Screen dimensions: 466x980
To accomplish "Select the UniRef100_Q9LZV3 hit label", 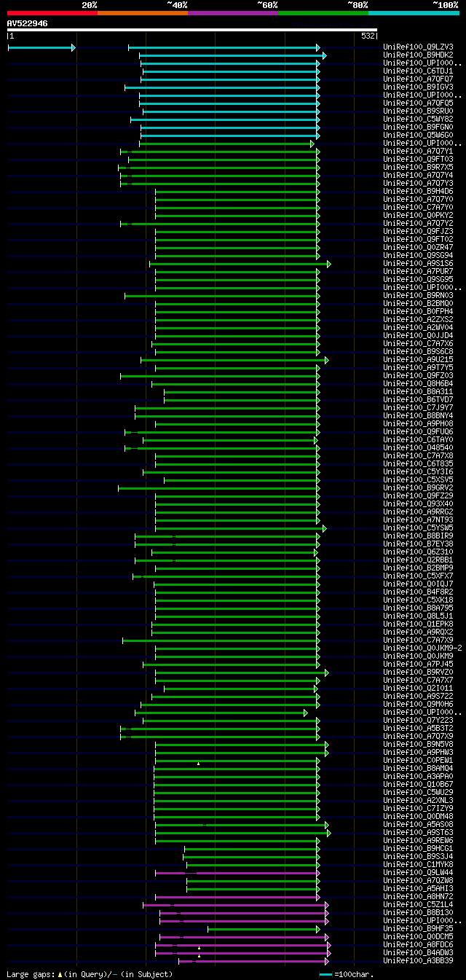I will [x=418, y=47].
